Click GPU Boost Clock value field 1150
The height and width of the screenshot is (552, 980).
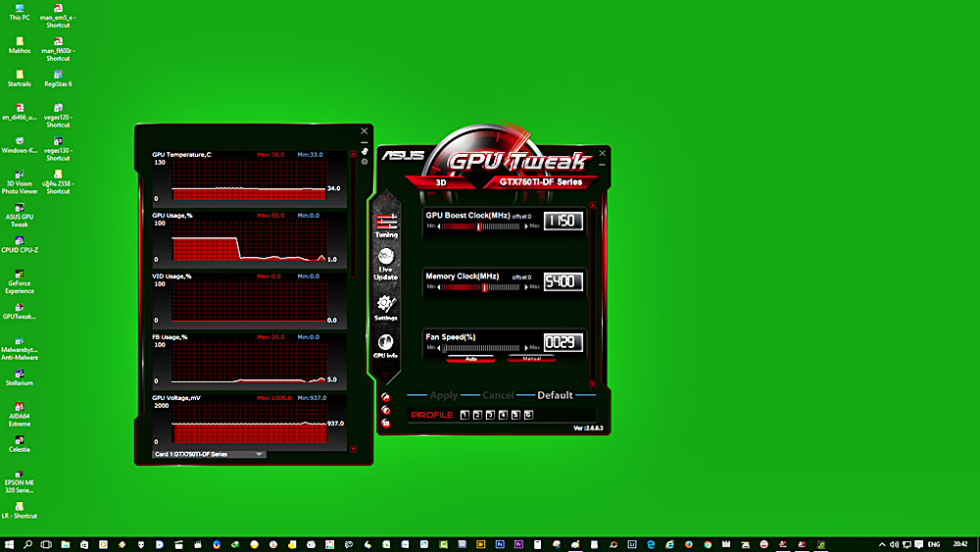tap(563, 221)
